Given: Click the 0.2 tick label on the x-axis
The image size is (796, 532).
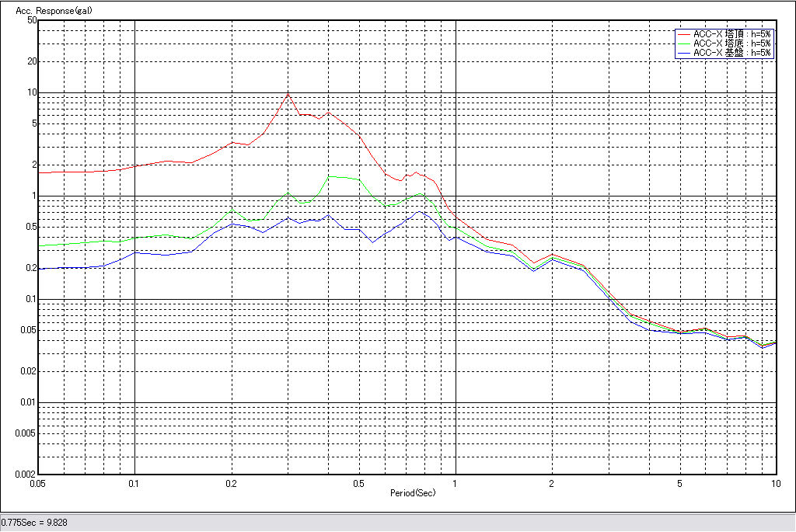Looking at the screenshot, I should 231,483.
